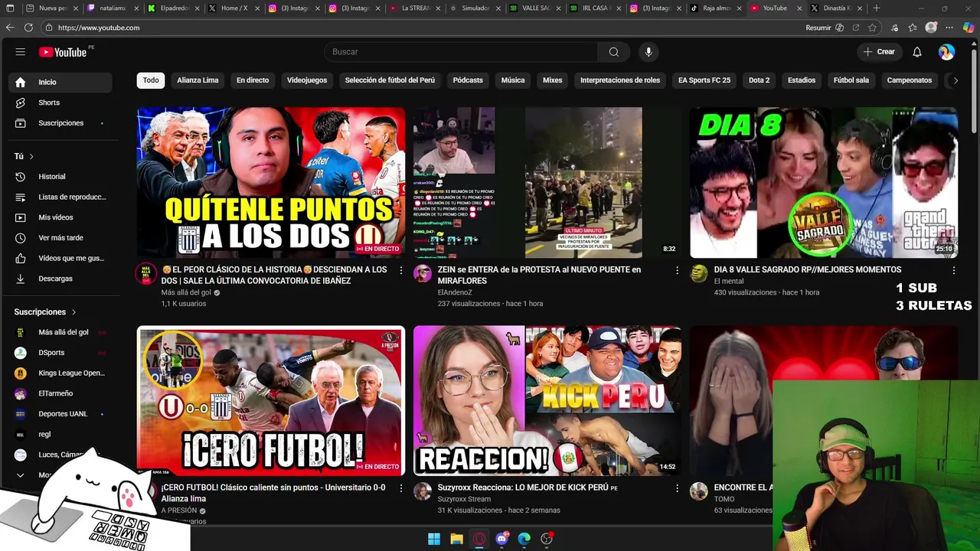Open the Más allá del gol channel avatar under first video
980x551 pixels.
(146, 274)
